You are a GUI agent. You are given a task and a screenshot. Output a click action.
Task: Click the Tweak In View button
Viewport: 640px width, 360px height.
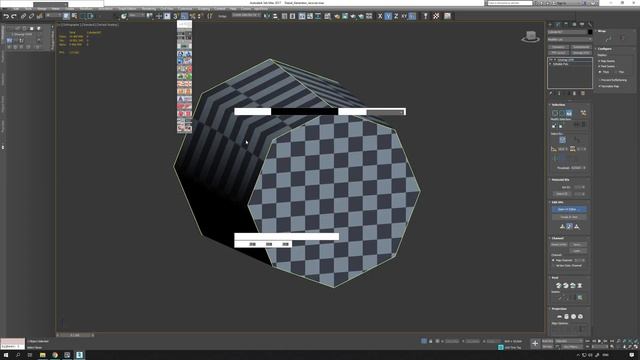click(x=569, y=217)
